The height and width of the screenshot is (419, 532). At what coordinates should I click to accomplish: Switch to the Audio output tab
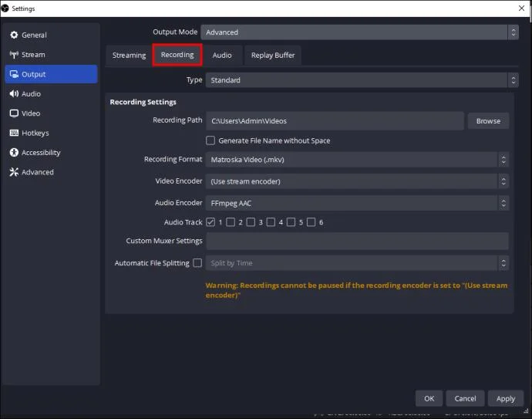pyautogui.click(x=222, y=56)
